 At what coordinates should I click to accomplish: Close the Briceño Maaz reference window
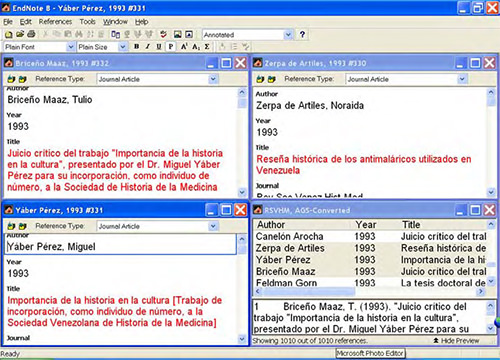coord(240,63)
